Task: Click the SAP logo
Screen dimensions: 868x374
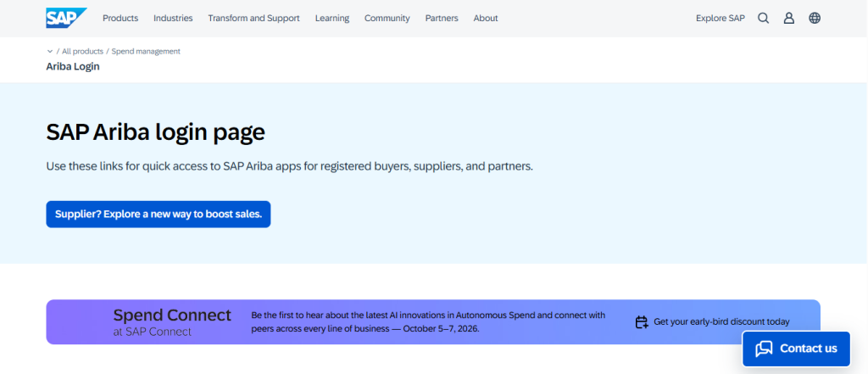Action: point(66,18)
